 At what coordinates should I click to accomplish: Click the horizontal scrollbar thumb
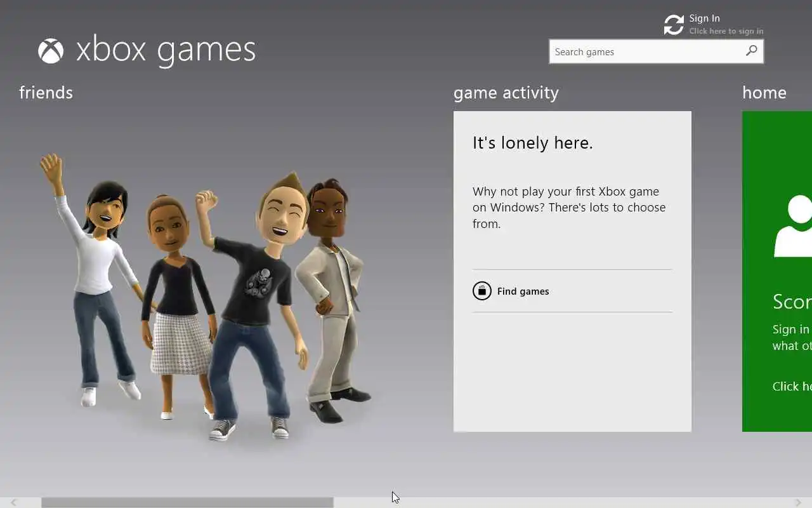coord(187,502)
